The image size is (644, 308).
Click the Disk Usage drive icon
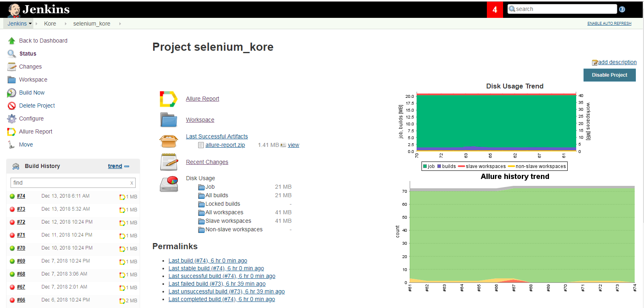[169, 184]
